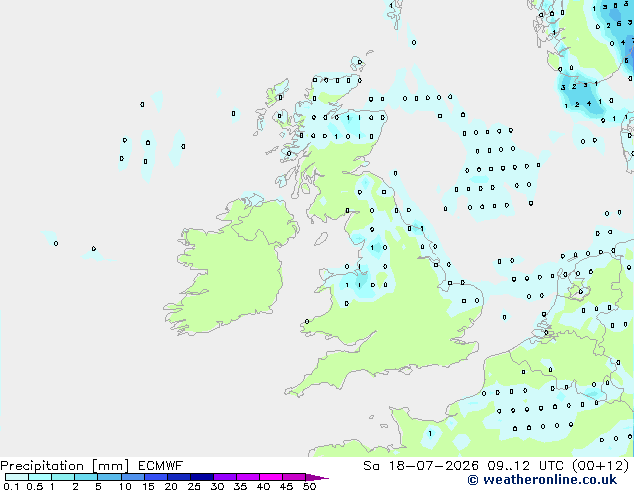This screenshot has height=490, width=634.
Task: Click the weatheronline.co.uk copyright link
Action: click(x=542, y=480)
